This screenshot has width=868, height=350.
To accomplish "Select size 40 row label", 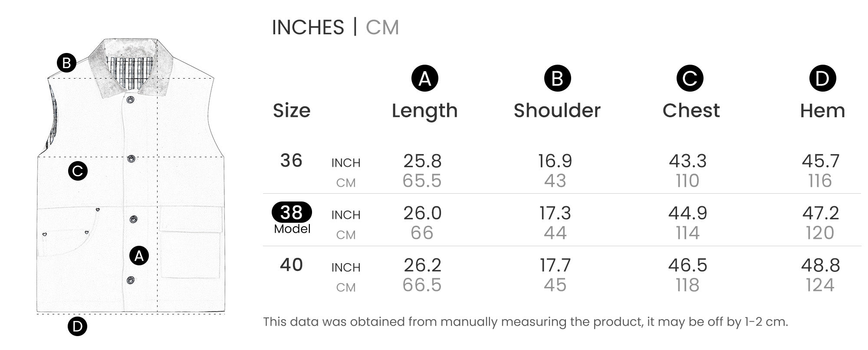I will coord(291,265).
